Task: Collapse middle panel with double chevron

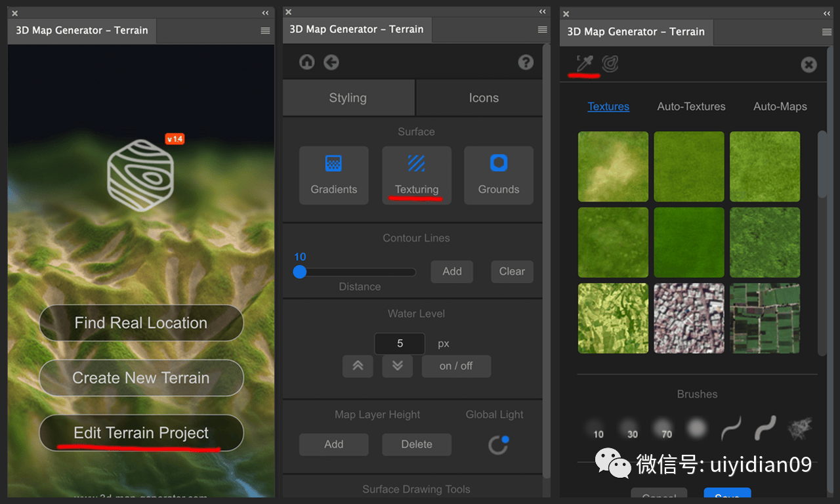Action: click(x=542, y=12)
